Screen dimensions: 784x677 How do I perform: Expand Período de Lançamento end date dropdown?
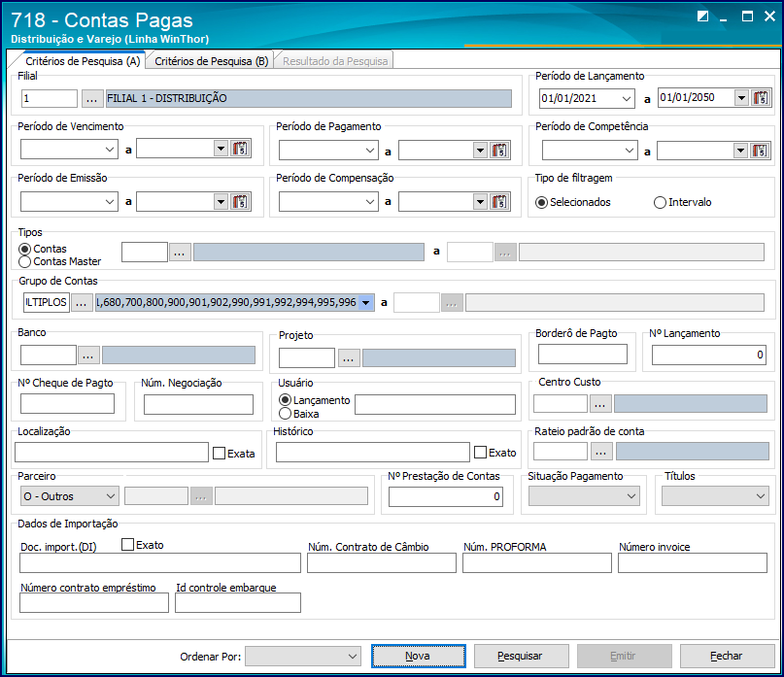tap(741, 97)
